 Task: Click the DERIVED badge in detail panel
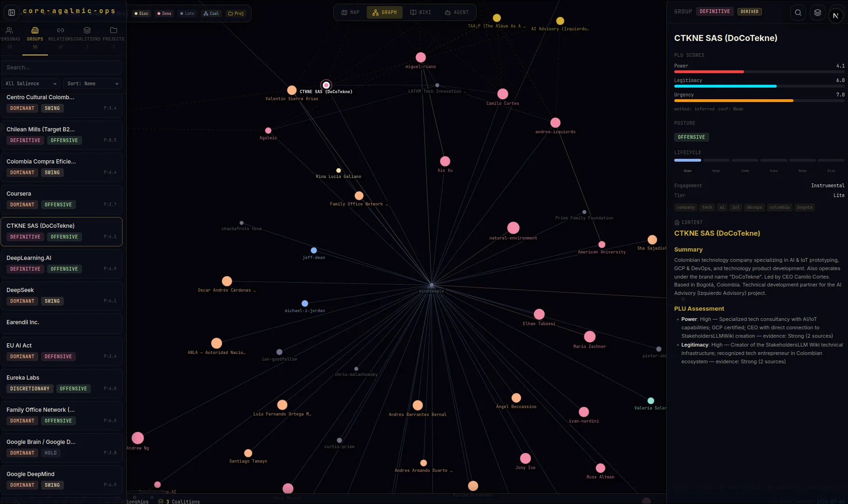pyautogui.click(x=749, y=12)
